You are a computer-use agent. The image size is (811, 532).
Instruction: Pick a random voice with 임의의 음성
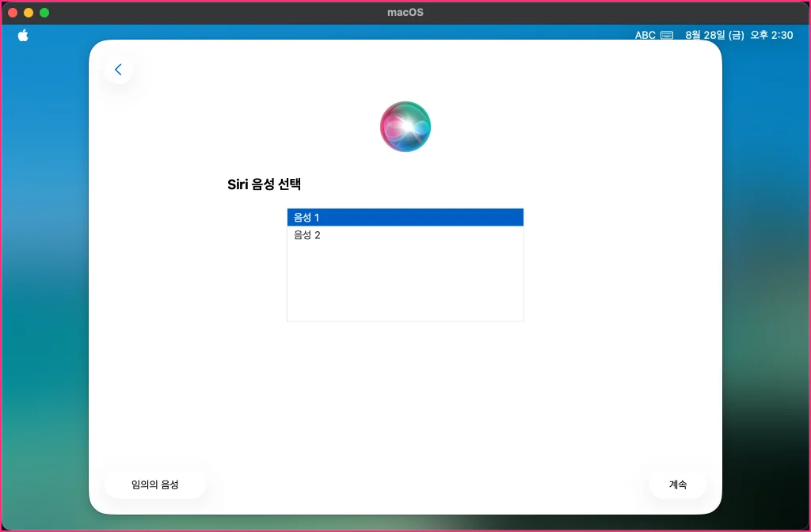[155, 484]
